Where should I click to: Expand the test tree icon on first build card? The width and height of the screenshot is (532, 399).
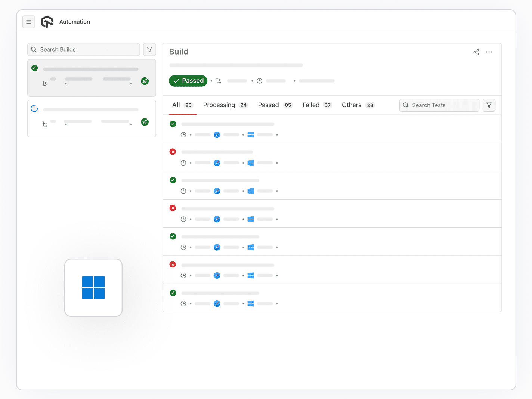(x=45, y=84)
